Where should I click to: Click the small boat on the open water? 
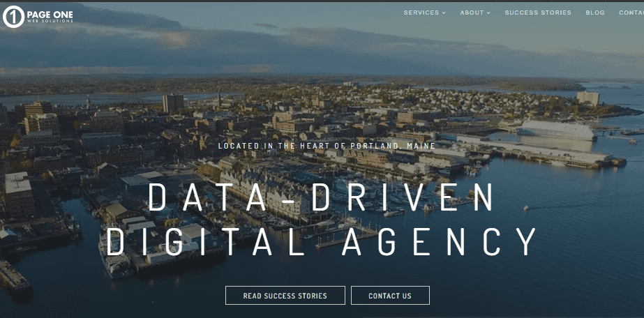pos(525,207)
